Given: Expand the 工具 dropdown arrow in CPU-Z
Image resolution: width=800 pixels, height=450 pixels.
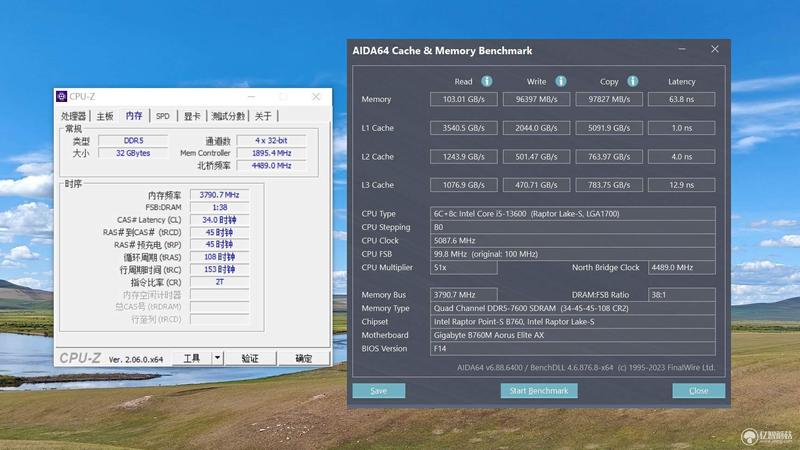Looking at the screenshot, I should [217, 358].
